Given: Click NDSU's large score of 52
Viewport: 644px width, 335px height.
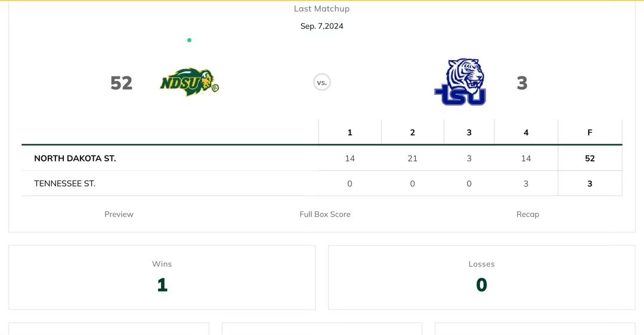Looking at the screenshot, I should tap(122, 83).
